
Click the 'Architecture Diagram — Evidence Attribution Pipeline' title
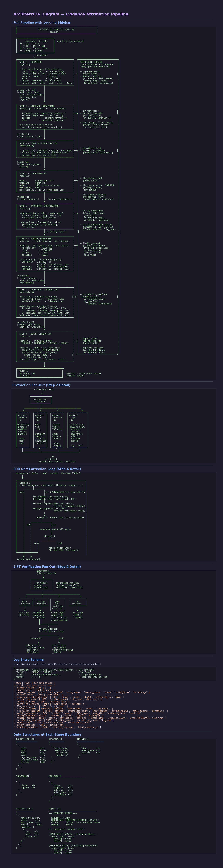click(71, 14)
